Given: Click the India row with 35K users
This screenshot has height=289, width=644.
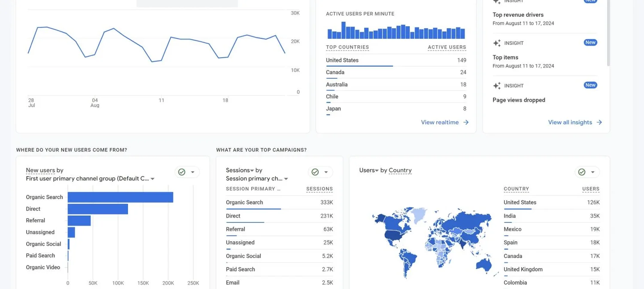Looking at the screenshot, I should coord(552,216).
